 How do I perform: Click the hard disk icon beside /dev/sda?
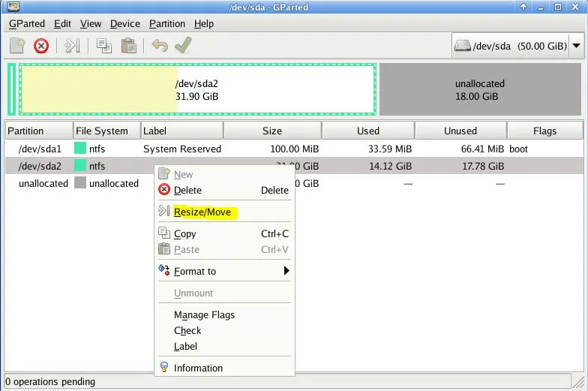click(462, 46)
